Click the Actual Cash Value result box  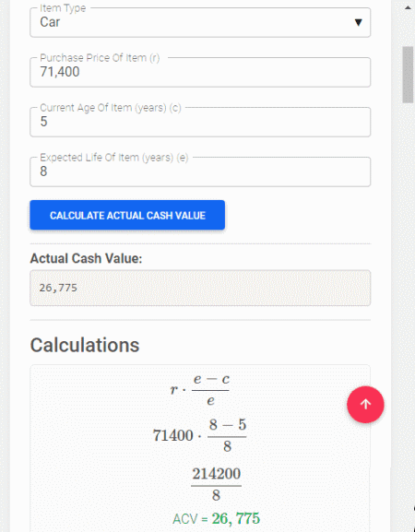200,288
